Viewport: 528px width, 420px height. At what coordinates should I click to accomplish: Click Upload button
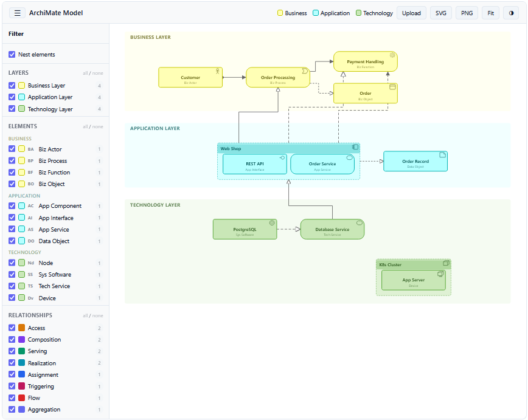[x=411, y=13]
